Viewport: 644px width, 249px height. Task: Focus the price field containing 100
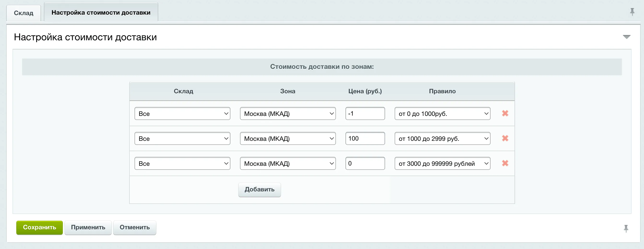pyautogui.click(x=365, y=139)
